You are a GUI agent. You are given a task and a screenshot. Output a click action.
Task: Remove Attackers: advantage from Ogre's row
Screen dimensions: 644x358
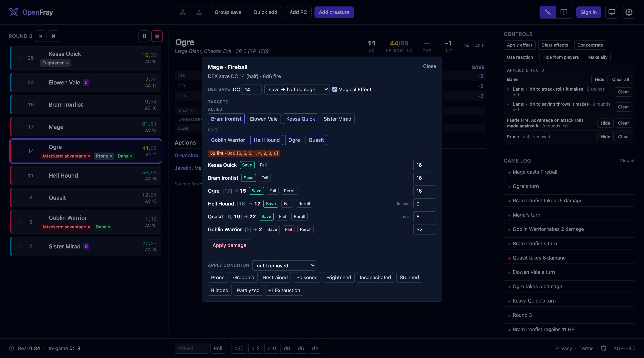click(89, 156)
